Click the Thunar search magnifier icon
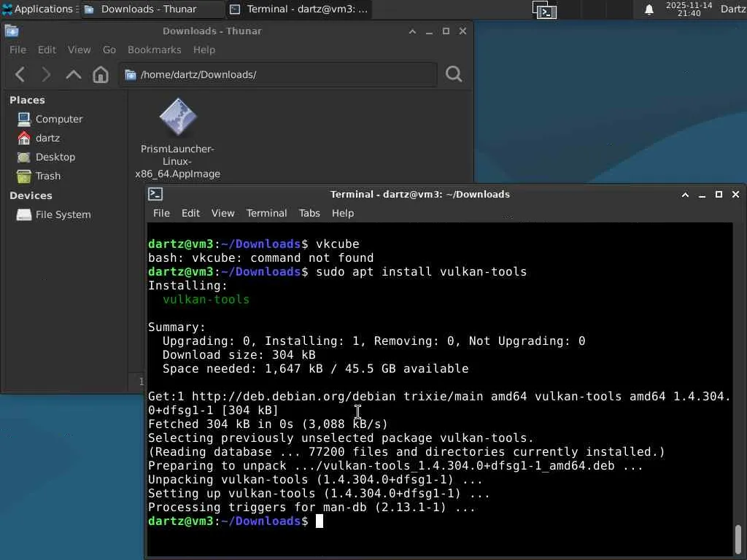 coord(454,74)
